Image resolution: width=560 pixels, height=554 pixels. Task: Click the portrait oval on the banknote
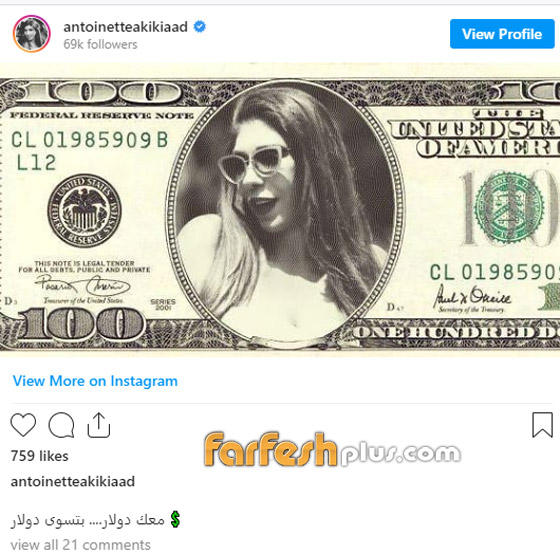point(285,214)
